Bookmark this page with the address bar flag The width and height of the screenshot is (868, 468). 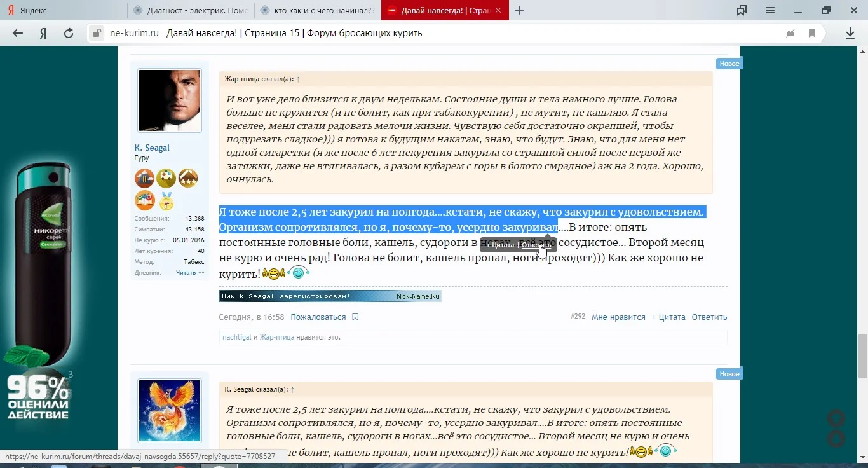pos(812,33)
